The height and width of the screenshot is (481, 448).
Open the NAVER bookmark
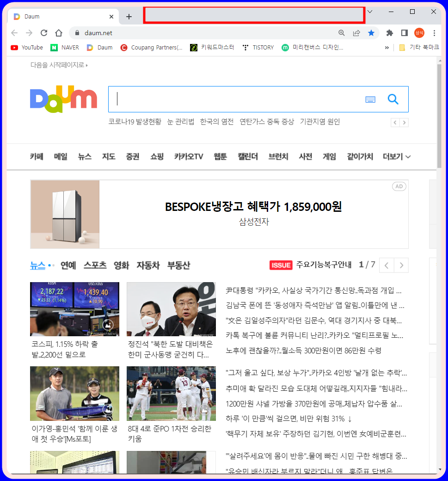click(x=65, y=48)
